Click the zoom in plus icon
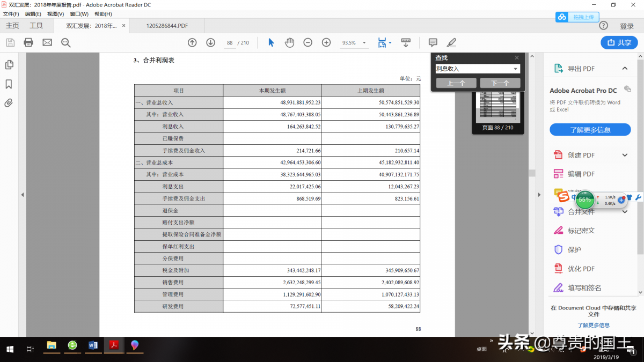644x362 pixels. point(326,42)
